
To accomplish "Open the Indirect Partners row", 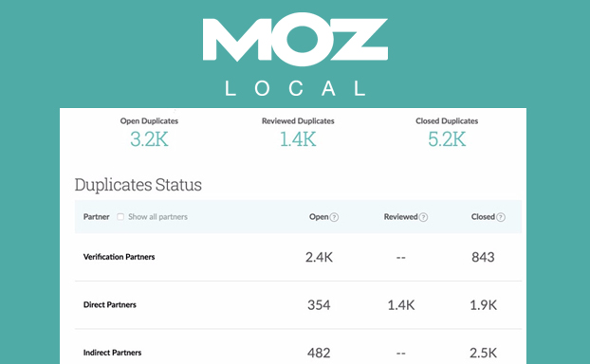I will click(x=298, y=348).
